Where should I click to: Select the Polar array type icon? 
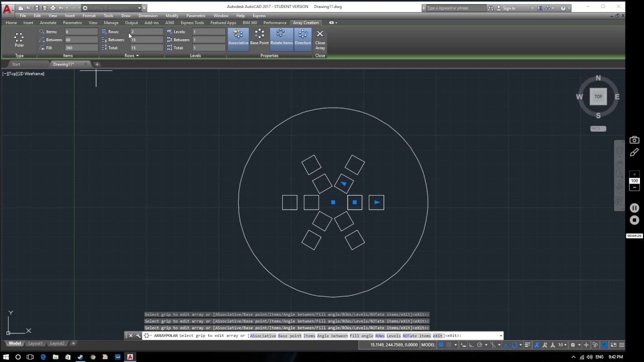coord(19,40)
